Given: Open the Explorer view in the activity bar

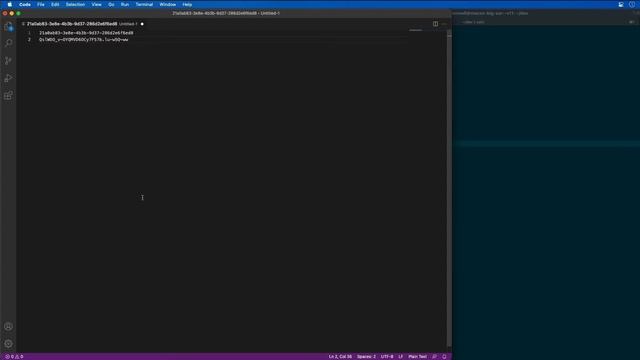Looking at the screenshot, I should click(x=8, y=27).
